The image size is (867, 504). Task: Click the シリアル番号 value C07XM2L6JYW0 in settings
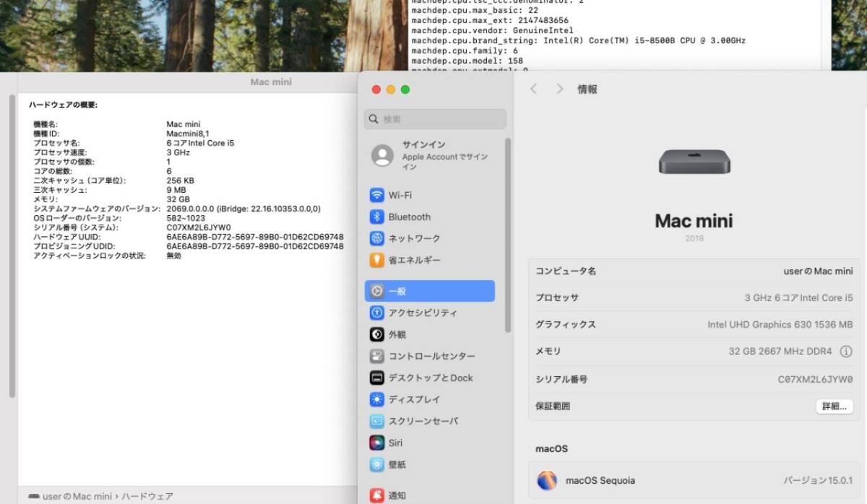(x=815, y=379)
